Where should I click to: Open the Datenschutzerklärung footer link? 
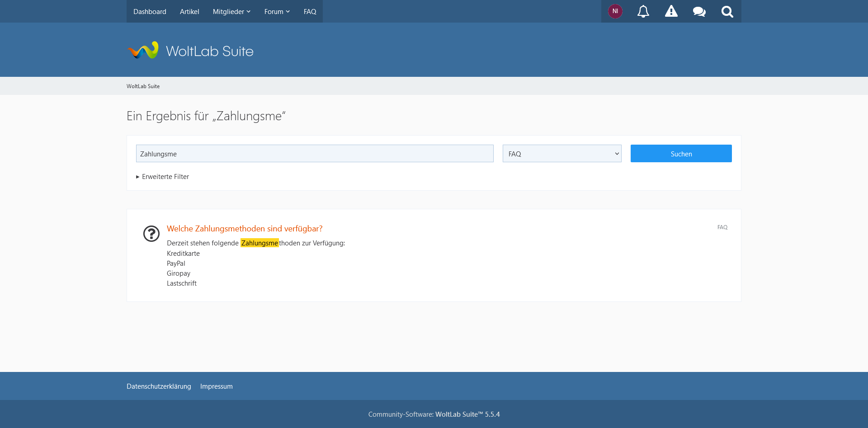coord(159,386)
